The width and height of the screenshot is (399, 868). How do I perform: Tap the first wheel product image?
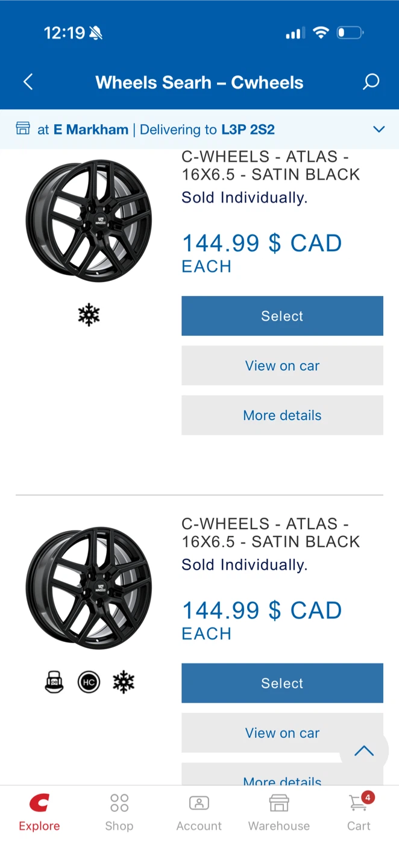click(x=89, y=221)
